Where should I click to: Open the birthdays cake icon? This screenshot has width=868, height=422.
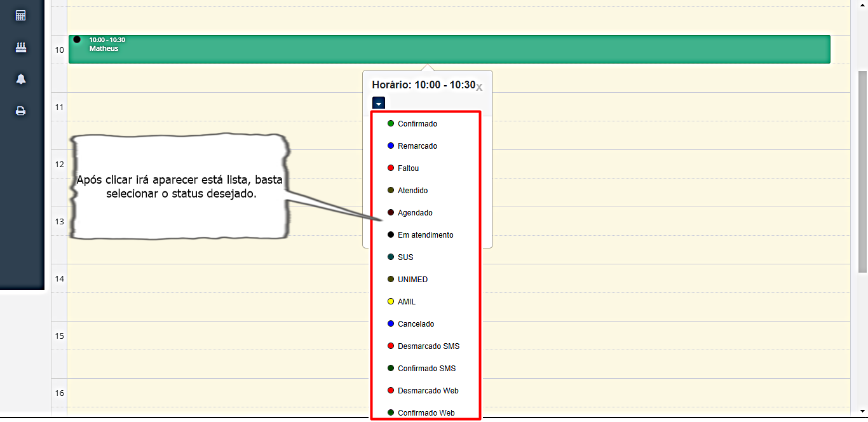pos(21,48)
